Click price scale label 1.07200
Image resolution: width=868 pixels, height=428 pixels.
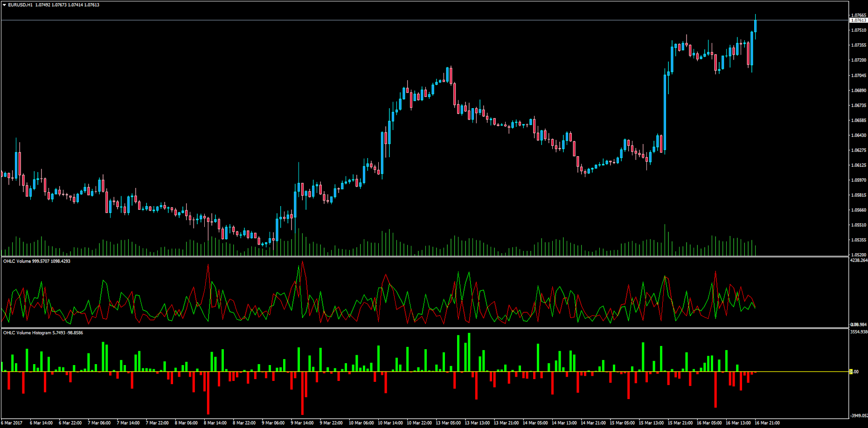(859, 60)
